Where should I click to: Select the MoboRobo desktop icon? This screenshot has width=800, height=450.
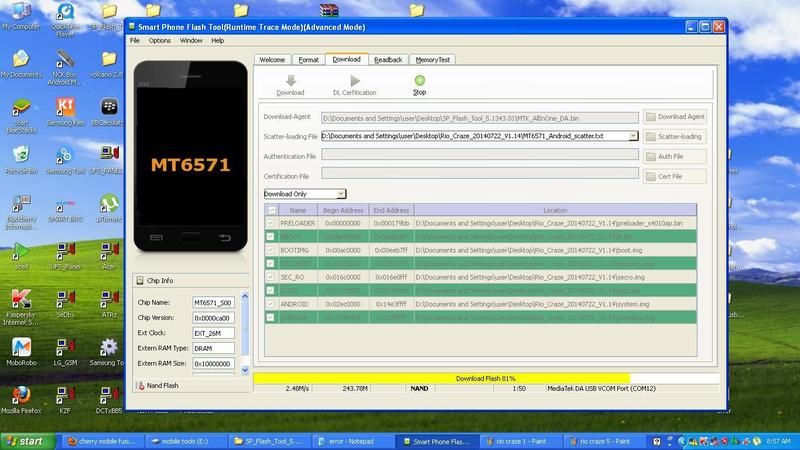(x=21, y=352)
